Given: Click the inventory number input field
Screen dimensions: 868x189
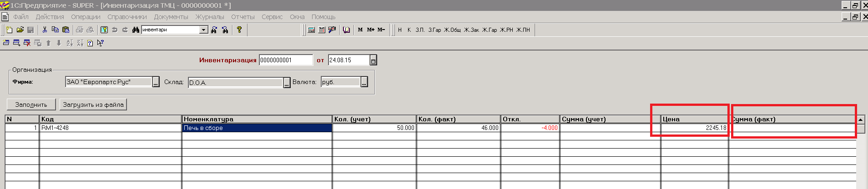Looking at the screenshot, I should point(286,60).
